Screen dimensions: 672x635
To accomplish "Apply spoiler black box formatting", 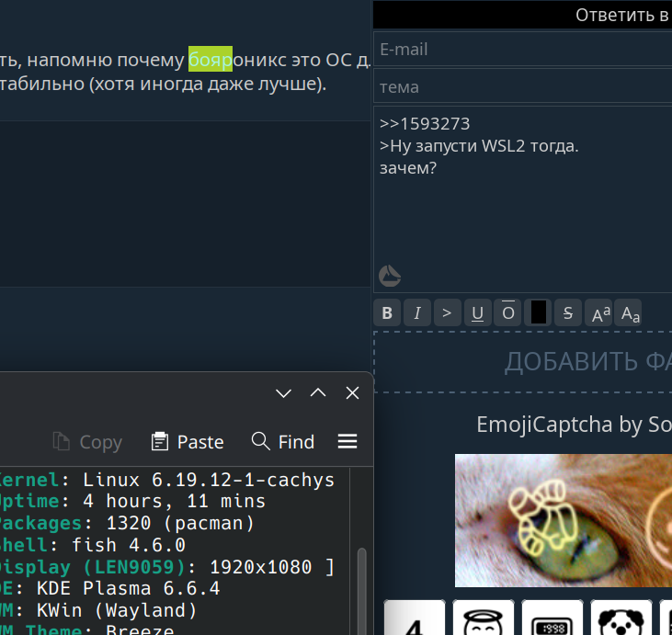I will (538, 312).
